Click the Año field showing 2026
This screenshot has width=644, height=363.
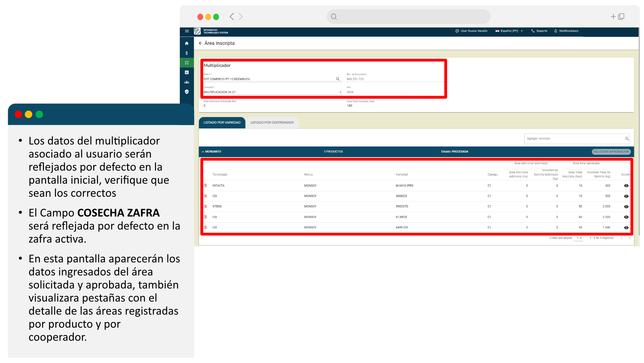click(381, 92)
